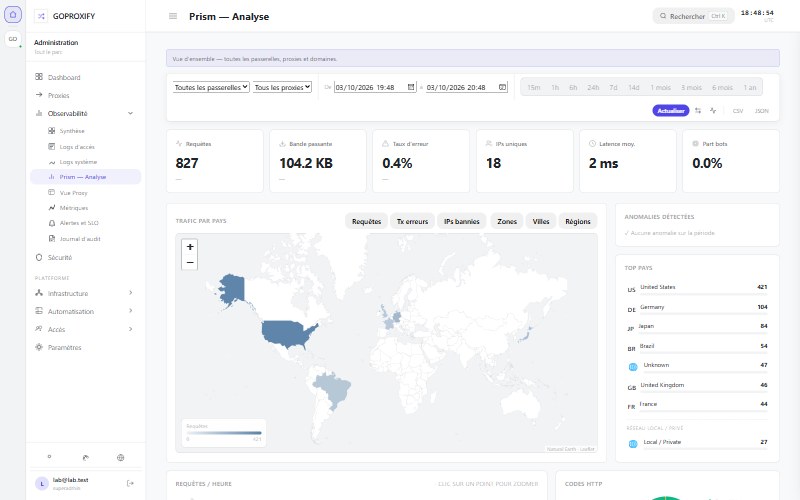Select the 14d time range

(x=634, y=88)
